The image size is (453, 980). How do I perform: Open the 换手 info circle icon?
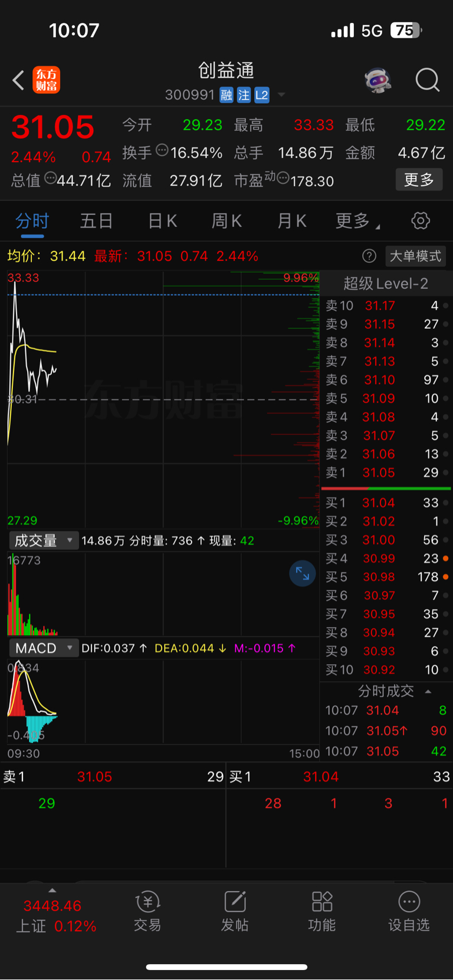pyautogui.click(x=162, y=151)
